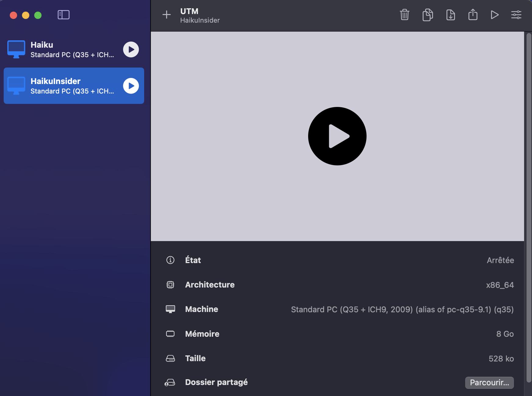Click the red close window button
The height and width of the screenshot is (396, 532).
point(13,15)
